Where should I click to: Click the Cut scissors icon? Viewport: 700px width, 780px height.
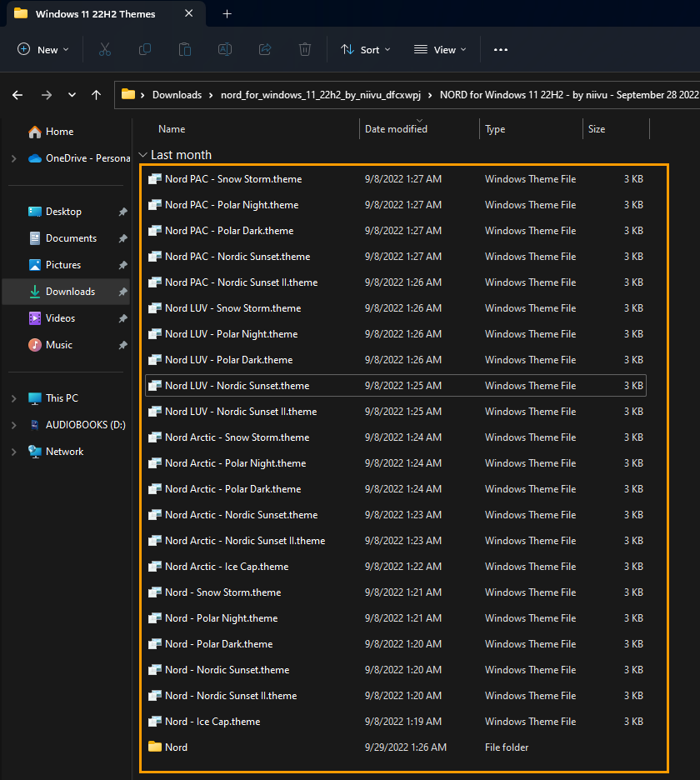point(104,50)
